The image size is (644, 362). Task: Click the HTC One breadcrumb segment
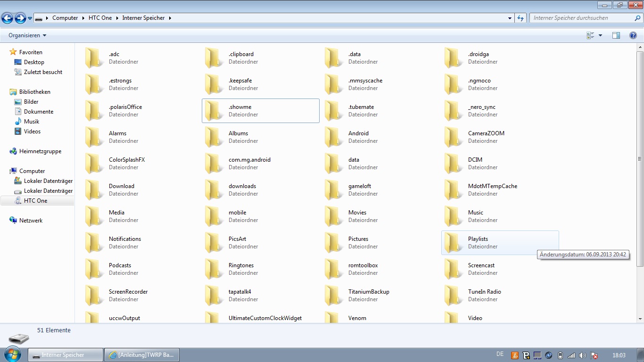(100, 18)
